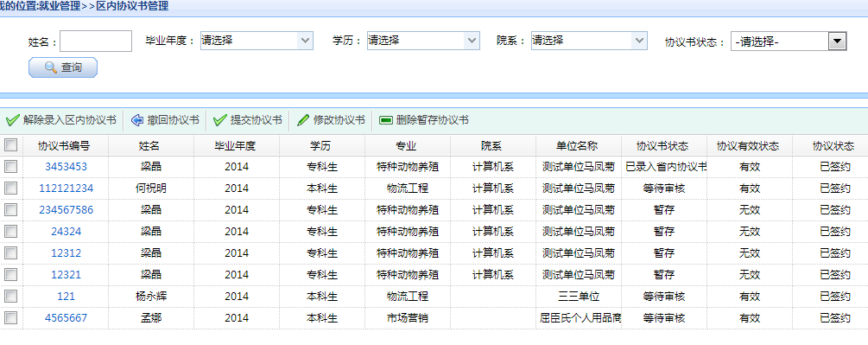Screen dimensions: 868x345
Task: Click the green check icon for 提交协议书
Action: (x=219, y=120)
